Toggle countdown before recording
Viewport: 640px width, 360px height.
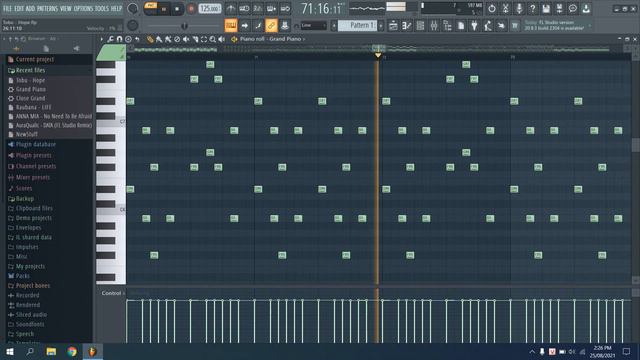click(258, 8)
